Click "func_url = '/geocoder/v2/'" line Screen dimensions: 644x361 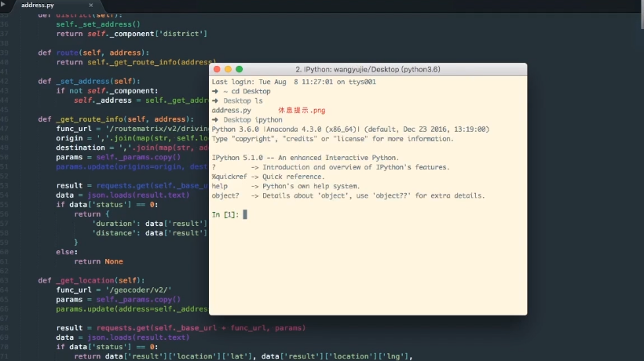coord(114,290)
